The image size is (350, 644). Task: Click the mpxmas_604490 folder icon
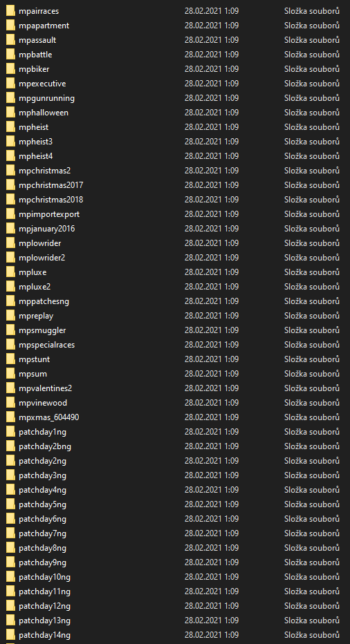10,417
